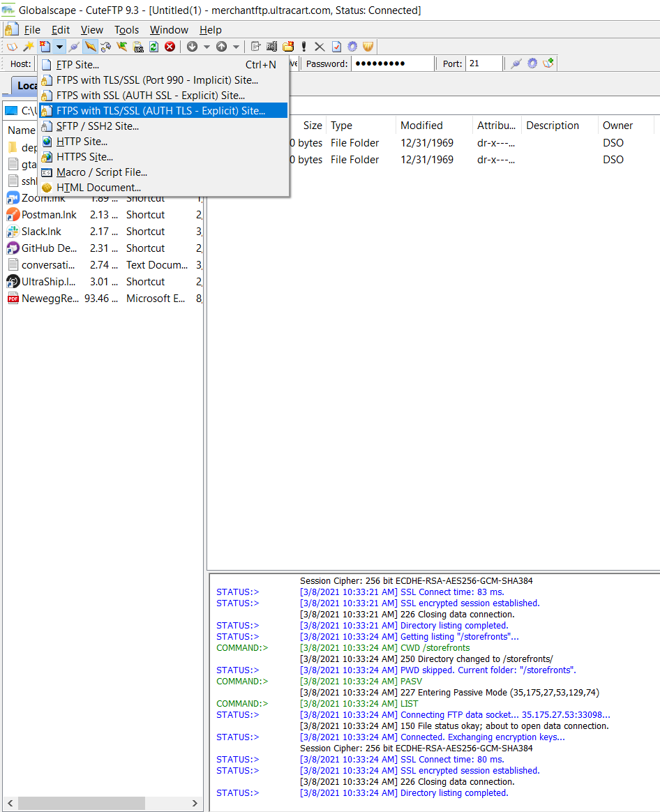Choose FTPS with TLS/SSL (Port 990 - Implicit) Site

click(x=163, y=80)
